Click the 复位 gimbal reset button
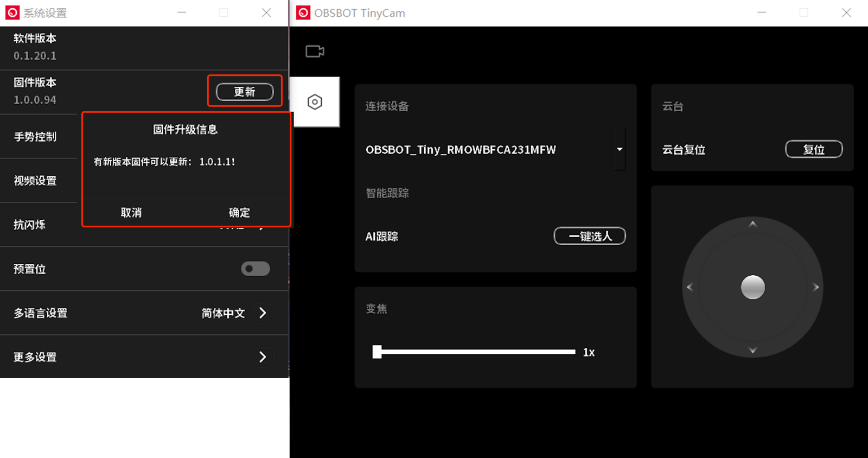 (814, 149)
